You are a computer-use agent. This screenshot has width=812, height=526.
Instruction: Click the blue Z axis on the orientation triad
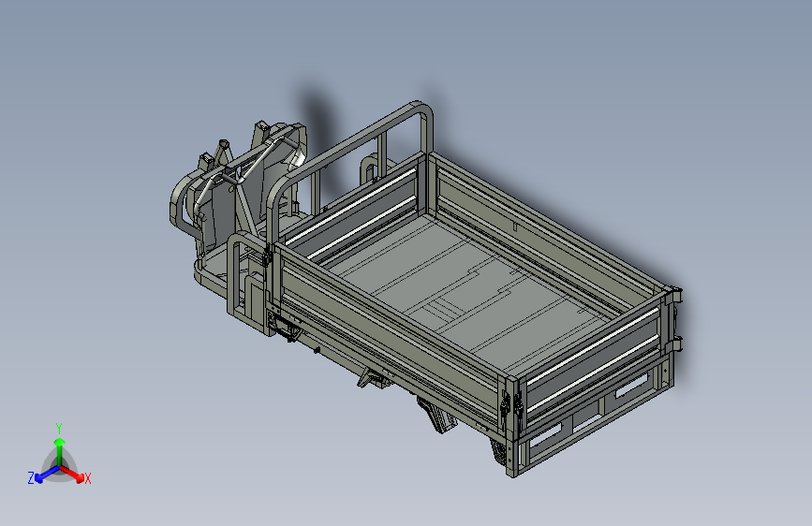tap(42, 475)
